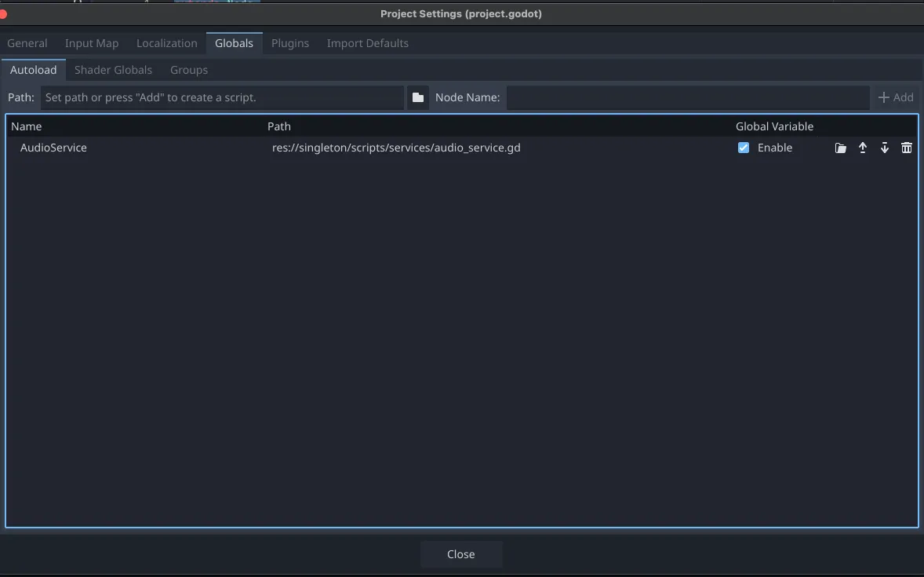The height and width of the screenshot is (577, 924).
Task: Delete AudioService using the trash icon
Action: point(906,148)
